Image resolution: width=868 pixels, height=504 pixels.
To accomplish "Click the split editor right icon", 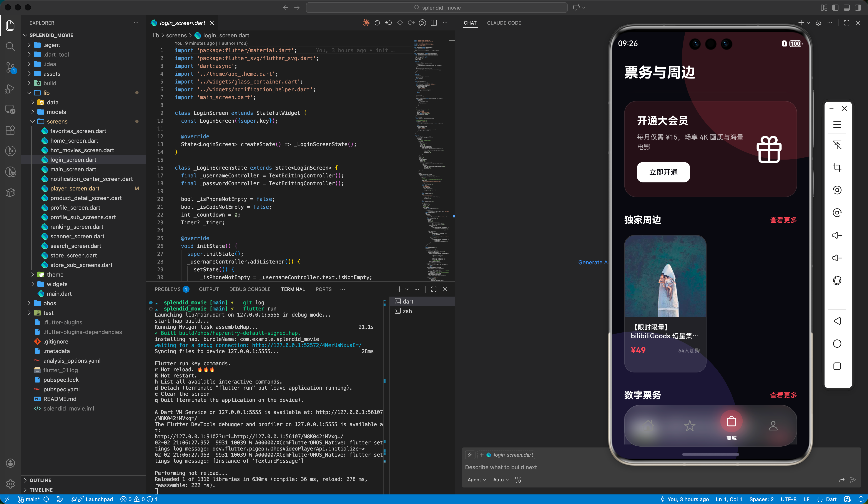I will [434, 23].
